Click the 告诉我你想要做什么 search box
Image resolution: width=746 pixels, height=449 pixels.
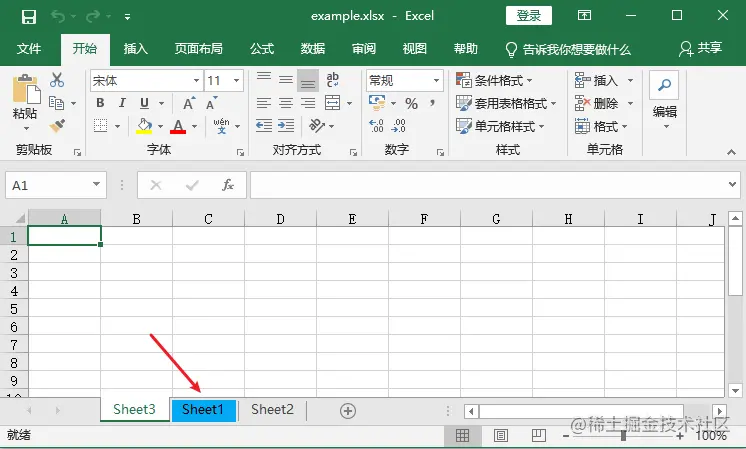569,49
